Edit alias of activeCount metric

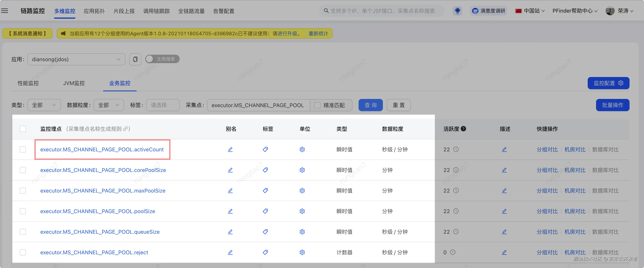click(230, 149)
